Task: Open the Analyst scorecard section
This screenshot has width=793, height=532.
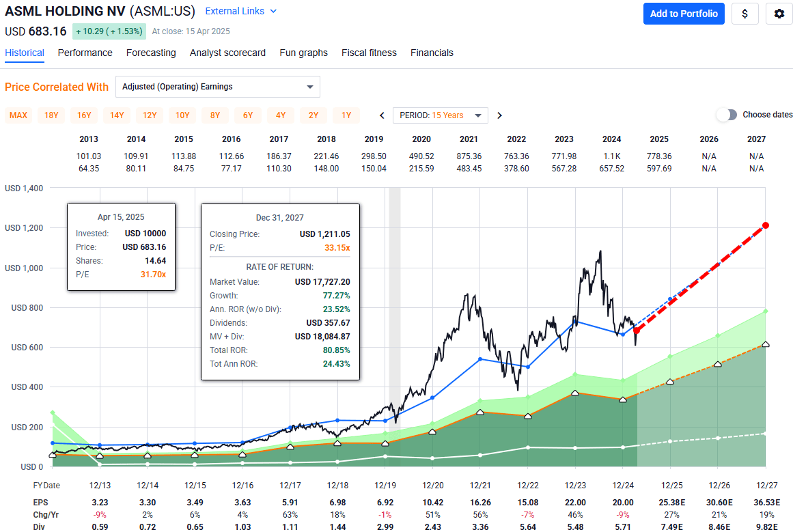Action: point(227,53)
